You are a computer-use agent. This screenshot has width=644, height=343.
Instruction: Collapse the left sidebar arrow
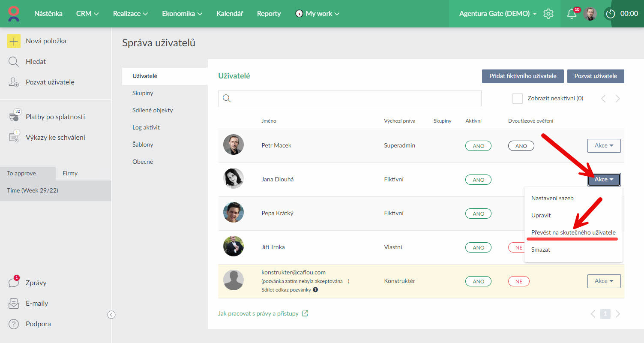pos(111,315)
